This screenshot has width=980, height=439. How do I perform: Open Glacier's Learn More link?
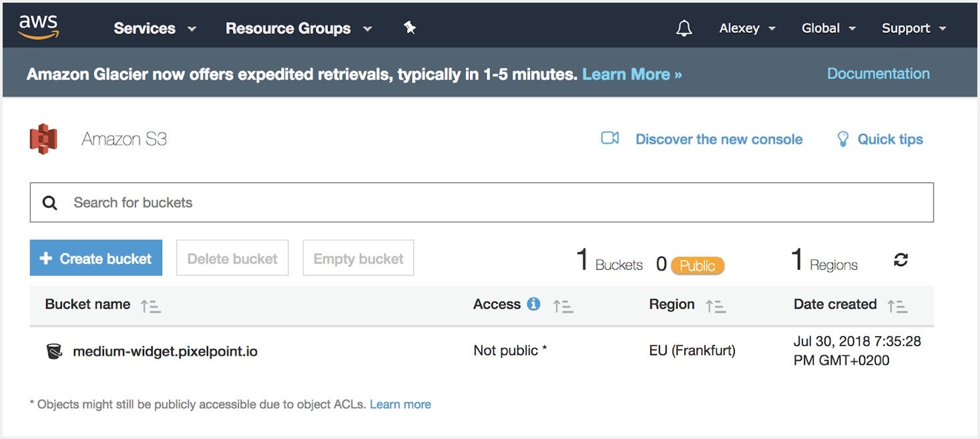[x=632, y=74]
